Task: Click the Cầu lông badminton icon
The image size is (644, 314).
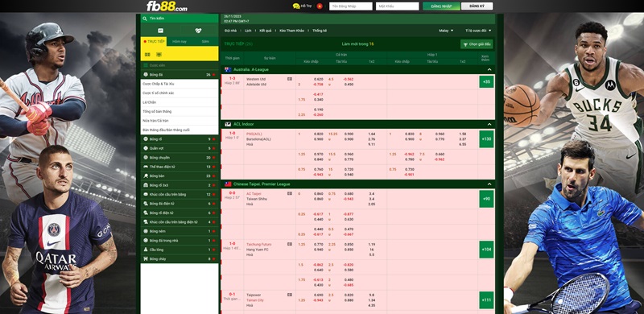Action: tap(146, 250)
